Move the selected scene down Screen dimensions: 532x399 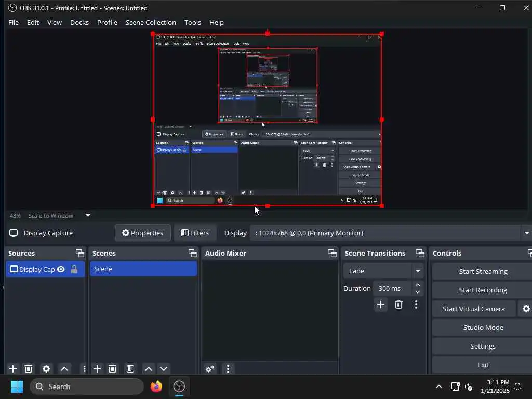click(164, 369)
